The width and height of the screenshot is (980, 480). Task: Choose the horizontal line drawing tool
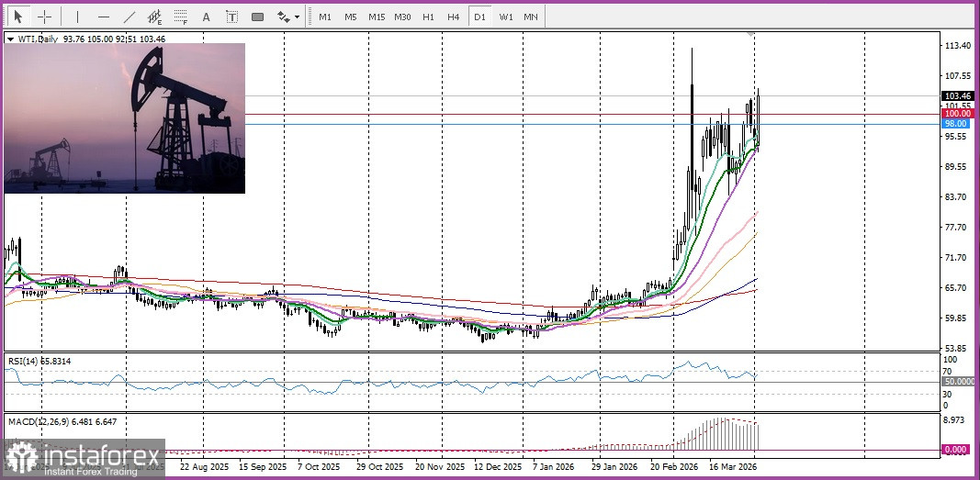tap(103, 17)
